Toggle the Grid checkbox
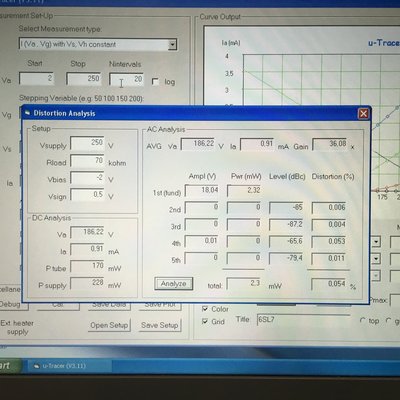This screenshot has width=400, height=400. coord(205,322)
